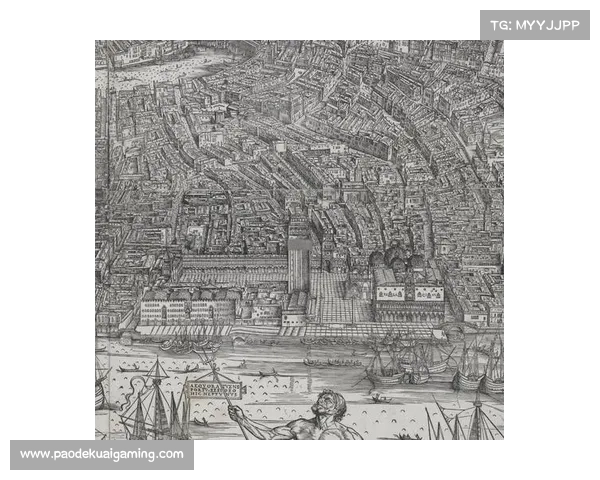The height and width of the screenshot is (480, 600).
Task: Select the tall-masted ship at bottom left
Action: [x=150, y=400]
